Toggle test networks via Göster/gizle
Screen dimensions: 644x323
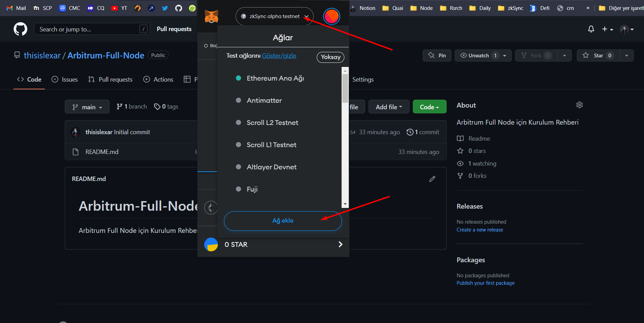(x=279, y=56)
